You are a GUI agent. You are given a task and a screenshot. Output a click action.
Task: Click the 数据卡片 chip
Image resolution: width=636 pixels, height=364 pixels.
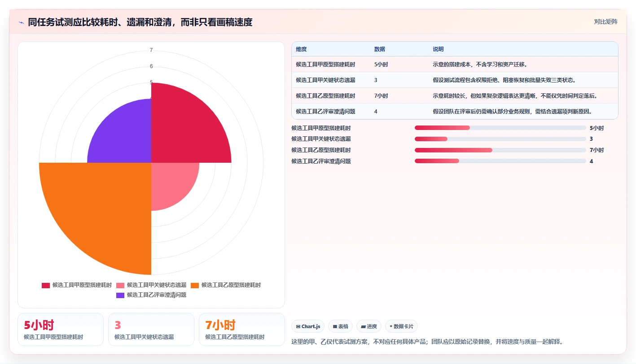click(x=401, y=326)
